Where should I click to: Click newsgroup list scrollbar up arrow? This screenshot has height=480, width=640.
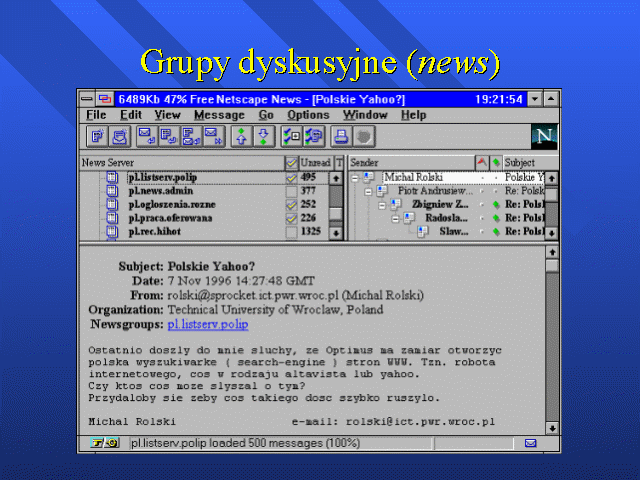click(336, 178)
